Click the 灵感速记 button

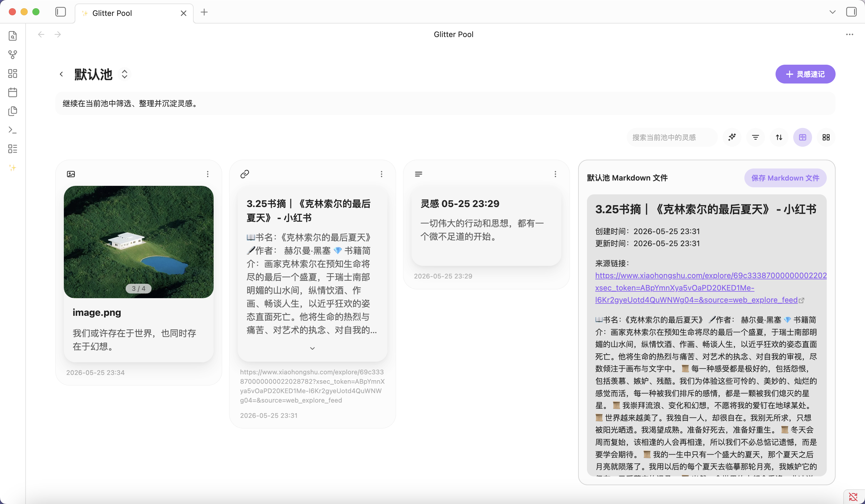click(805, 74)
